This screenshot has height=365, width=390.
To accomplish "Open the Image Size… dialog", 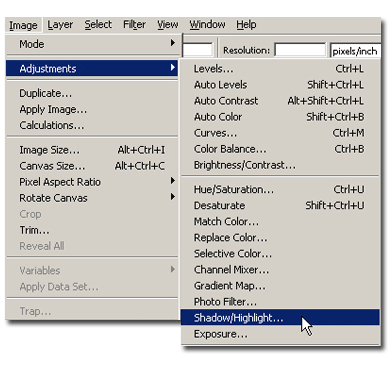I will pyautogui.click(x=92, y=150).
